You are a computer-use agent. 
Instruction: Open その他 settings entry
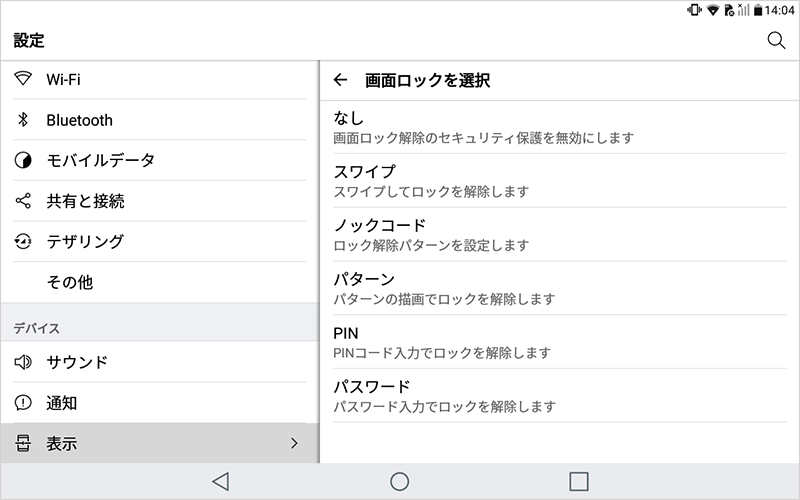pos(160,282)
